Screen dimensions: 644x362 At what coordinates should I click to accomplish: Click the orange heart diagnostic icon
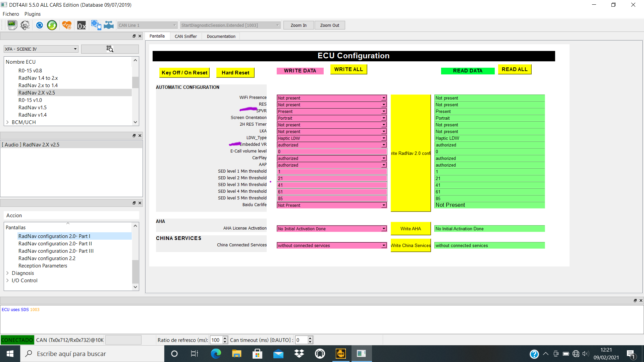pos(66,25)
